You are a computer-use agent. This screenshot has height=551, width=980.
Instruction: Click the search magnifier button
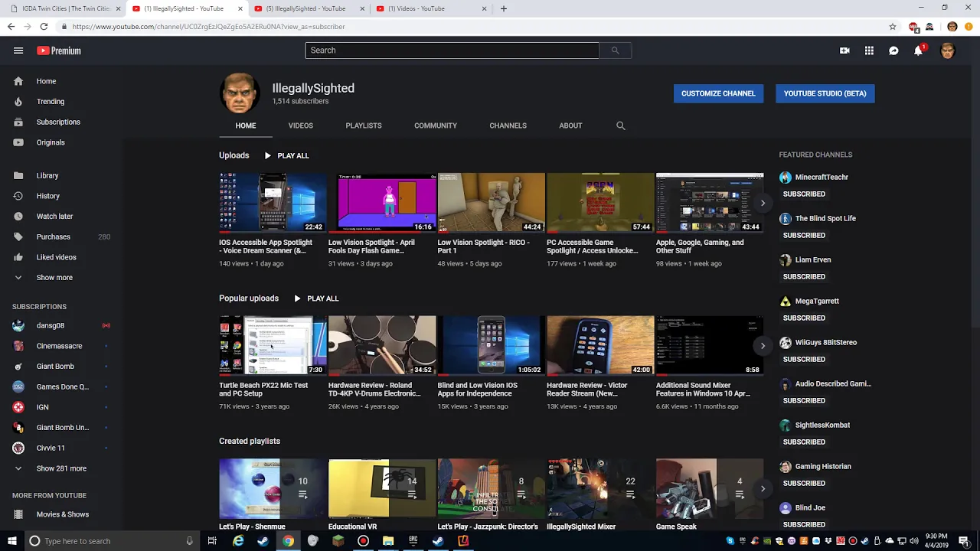tap(615, 51)
